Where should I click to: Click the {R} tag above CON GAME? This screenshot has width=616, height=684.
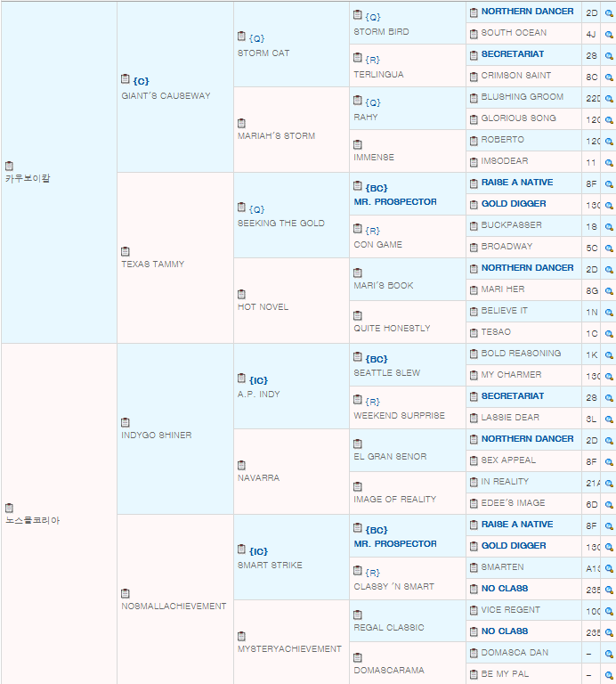373,231
